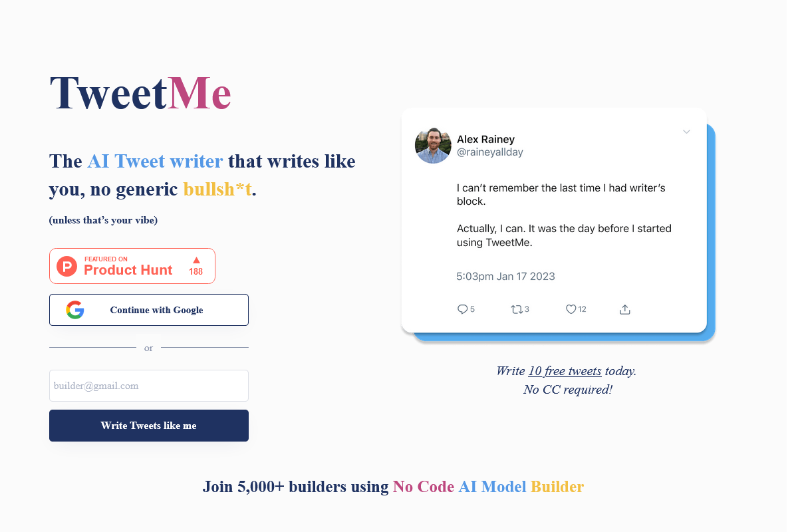Click the No Code AI Model Builder text
Screen dimensions: 798x532
[x=488, y=487]
